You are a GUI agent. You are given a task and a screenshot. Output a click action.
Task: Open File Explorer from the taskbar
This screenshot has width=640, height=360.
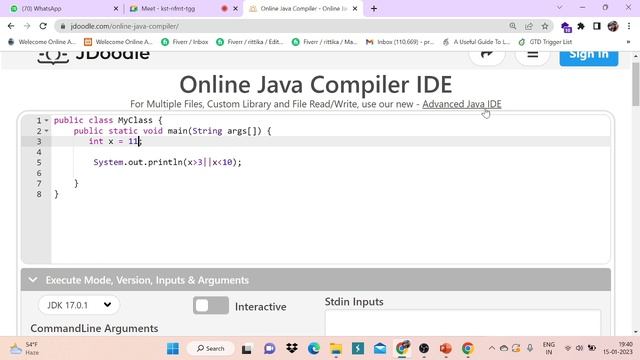[336, 349]
